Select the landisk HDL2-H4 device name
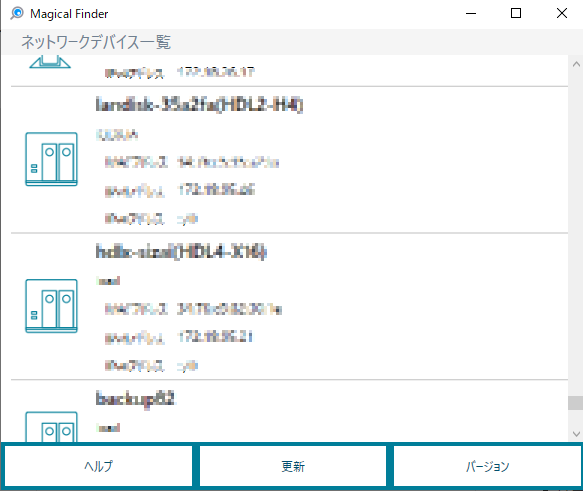 [199, 105]
